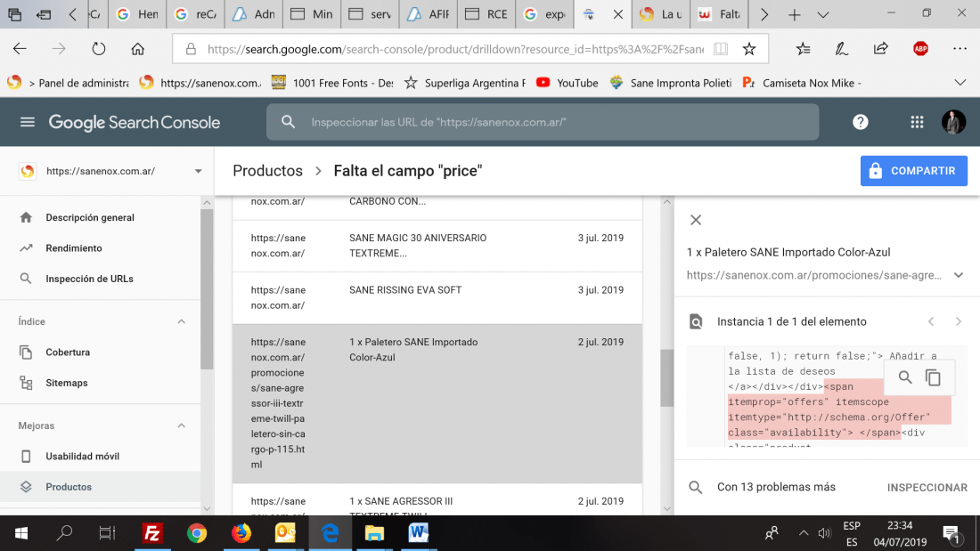
Task: Open 1001 Free Fonts bookmark
Action: pyautogui.click(x=332, y=83)
